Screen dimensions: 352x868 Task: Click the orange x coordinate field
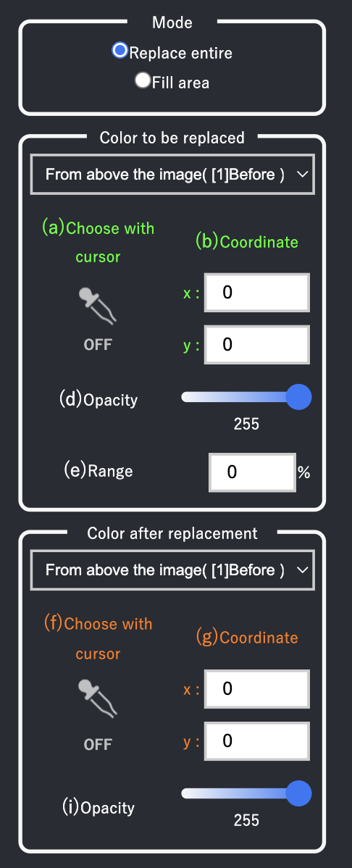(x=257, y=688)
